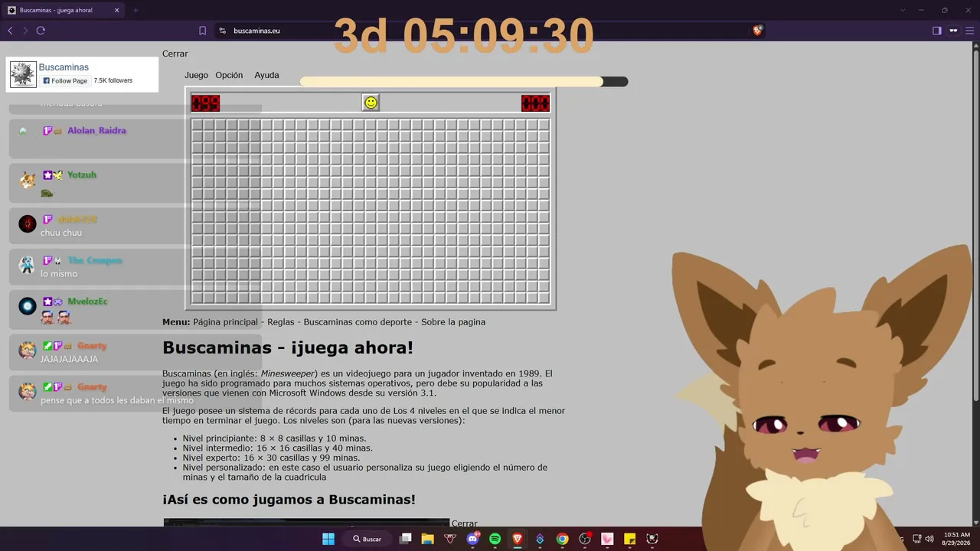
Task: Open Buscaminas como deporte link
Action: (x=358, y=322)
